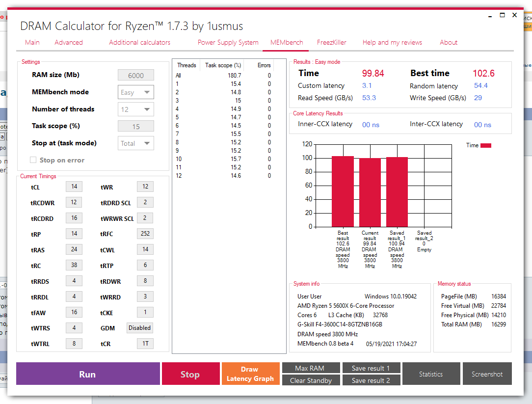Click the RAM size field
Image resolution: width=532 pixels, height=404 pixels.
coord(136,76)
